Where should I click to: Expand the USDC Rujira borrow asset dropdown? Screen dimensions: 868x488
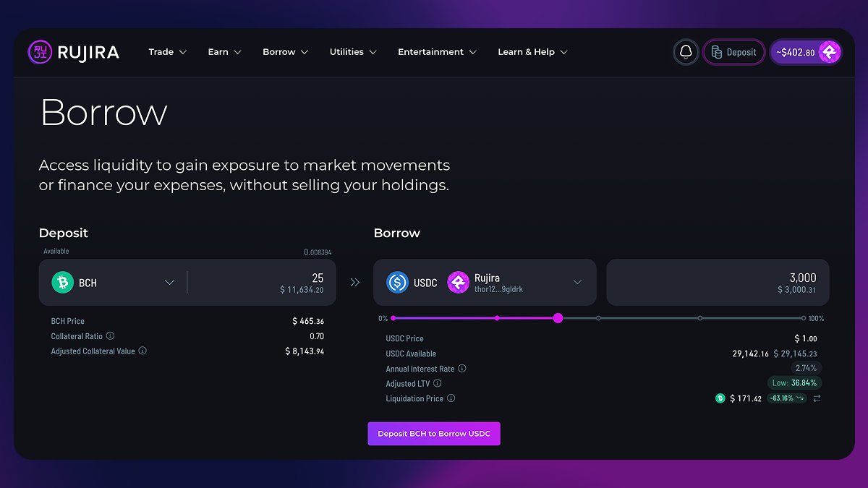point(577,283)
